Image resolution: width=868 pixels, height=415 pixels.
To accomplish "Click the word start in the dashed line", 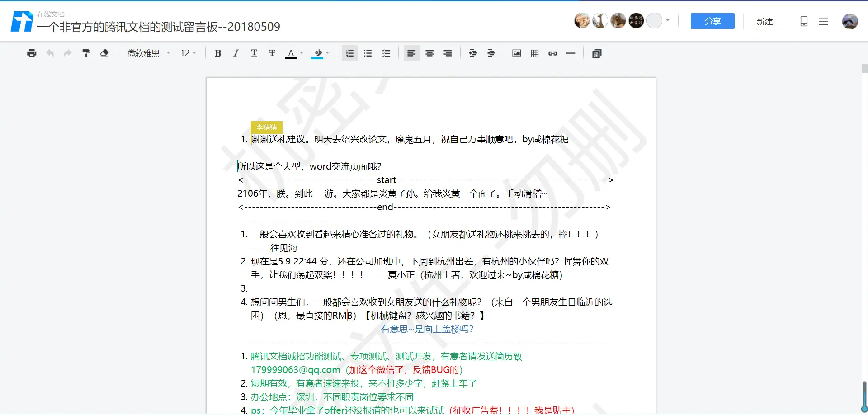I will pyautogui.click(x=387, y=180).
